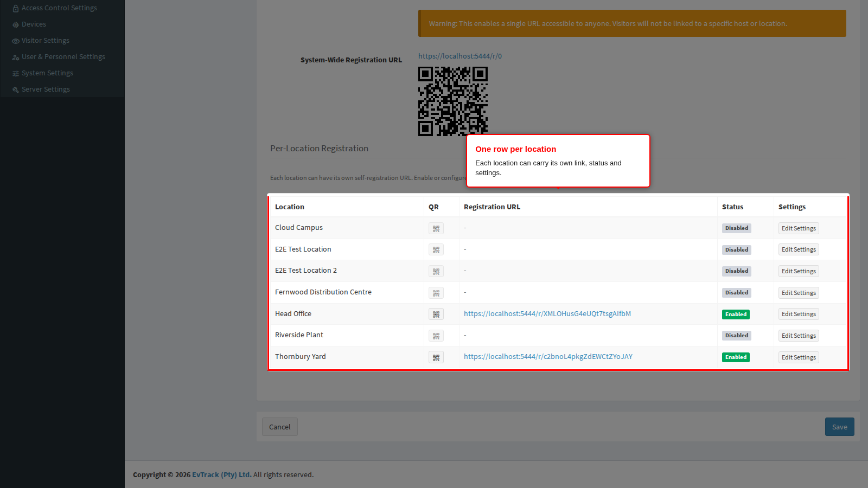Screen dimensions: 868x488
Task: Click Enabled status badge for Thornbury Yard
Action: pos(736,357)
